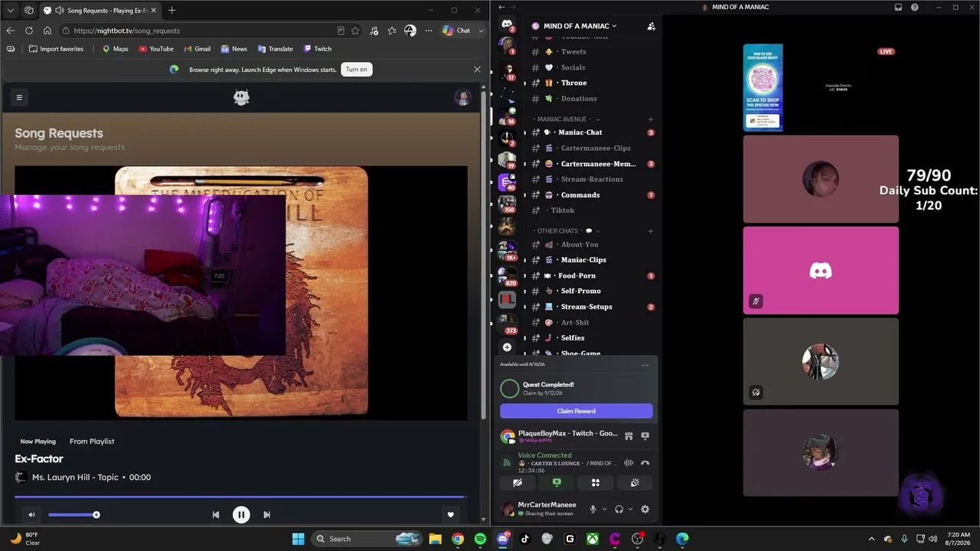Open Spotify from the taskbar
The image size is (980, 551).
(480, 539)
